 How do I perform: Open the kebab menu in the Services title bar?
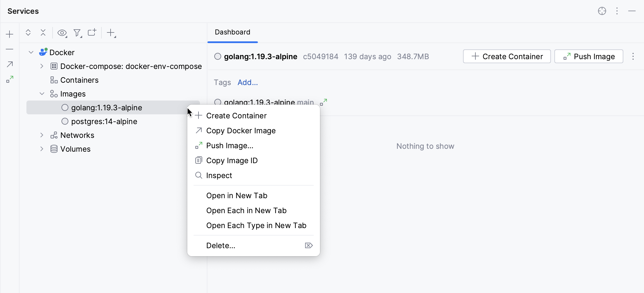click(x=616, y=11)
